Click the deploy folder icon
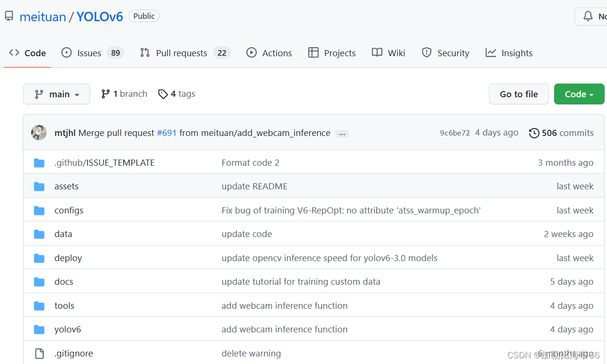This screenshot has width=607, height=364. click(x=39, y=258)
